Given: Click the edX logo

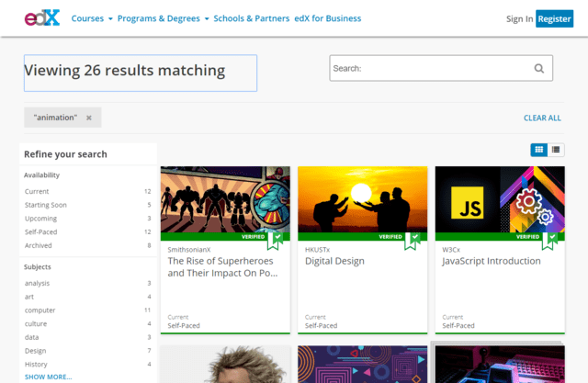Looking at the screenshot, I should click(x=42, y=17).
